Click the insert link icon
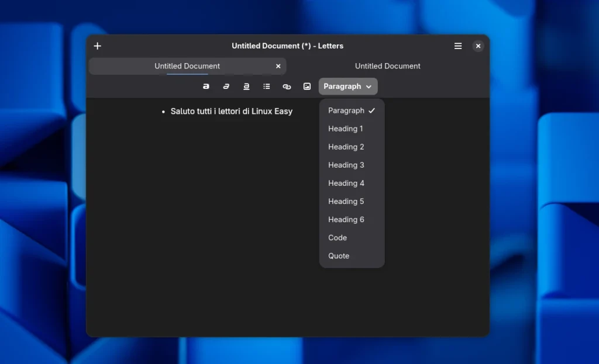This screenshot has height=364, width=599. 287,86
